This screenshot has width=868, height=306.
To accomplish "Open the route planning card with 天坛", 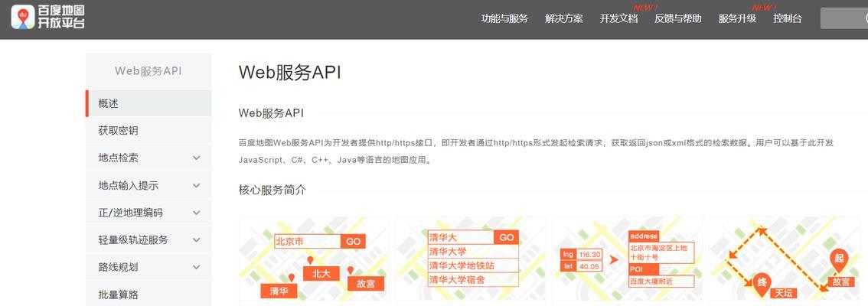I will tap(785, 261).
